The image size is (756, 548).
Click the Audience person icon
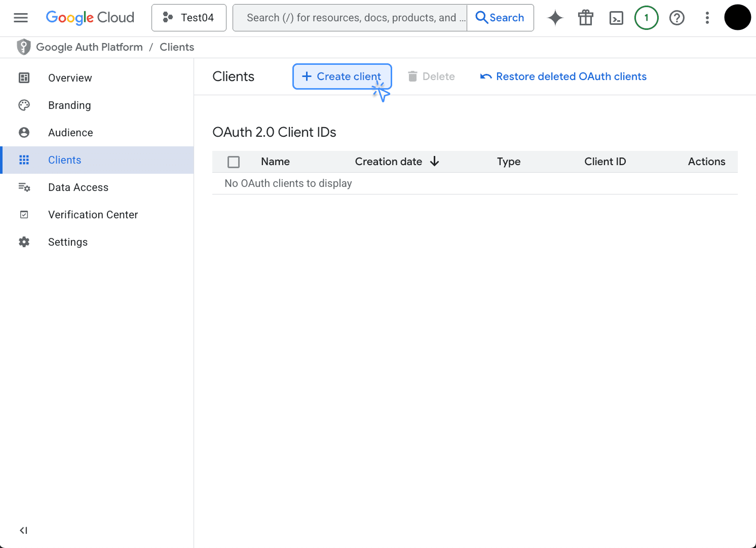tap(24, 132)
